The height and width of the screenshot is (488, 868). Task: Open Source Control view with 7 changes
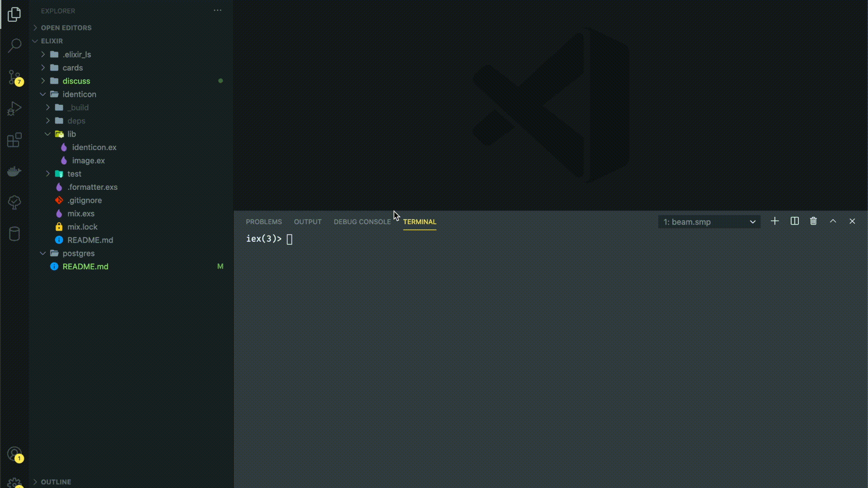14,77
